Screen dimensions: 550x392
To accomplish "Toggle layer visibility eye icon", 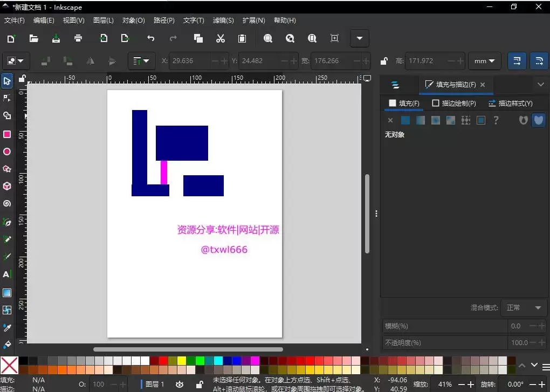I will click(x=180, y=384).
